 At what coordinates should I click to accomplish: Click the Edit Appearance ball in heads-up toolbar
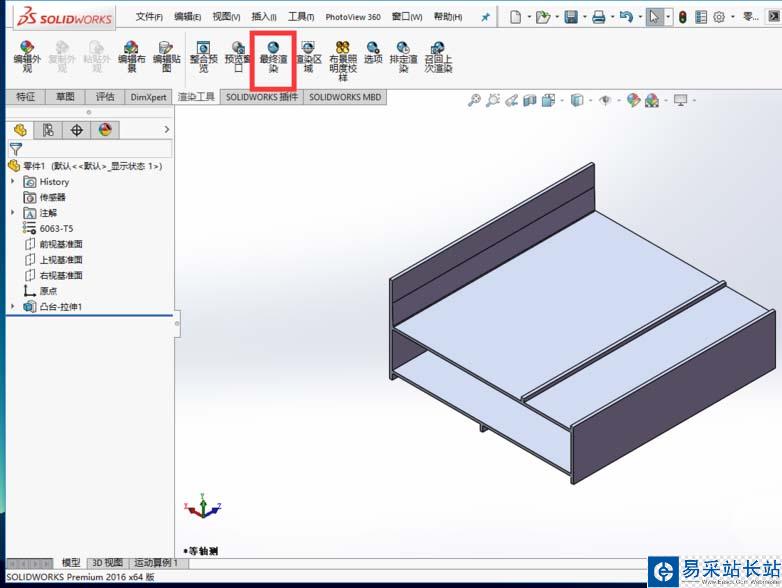tap(633, 101)
